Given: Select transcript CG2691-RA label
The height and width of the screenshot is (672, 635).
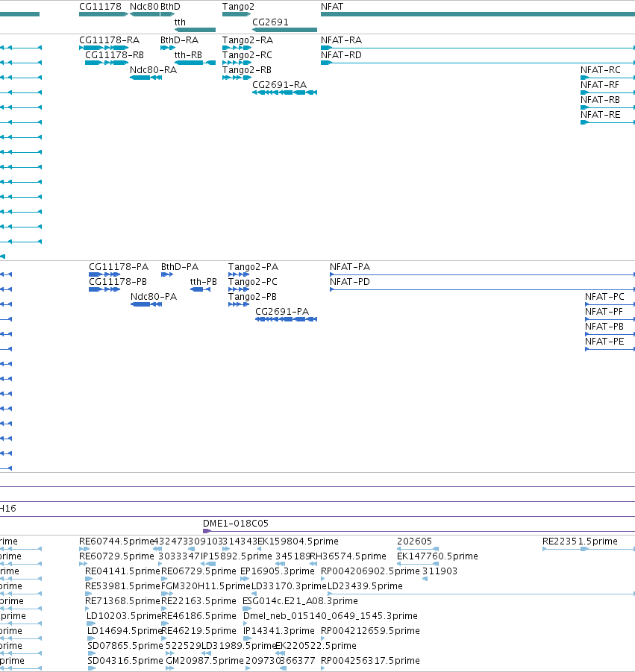Looking at the screenshot, I should click(280, 85).
